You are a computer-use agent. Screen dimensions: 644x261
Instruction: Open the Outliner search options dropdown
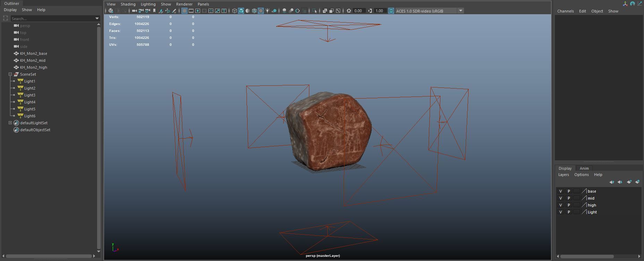pyautogui.click(x=97, y=18)
